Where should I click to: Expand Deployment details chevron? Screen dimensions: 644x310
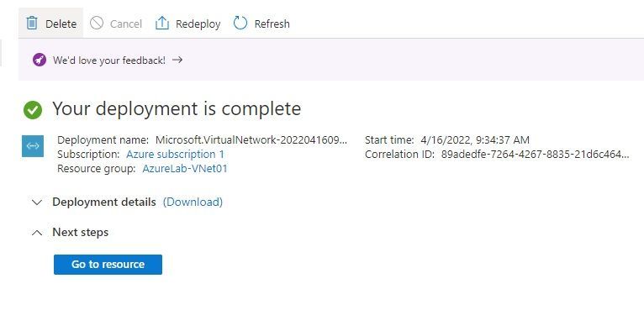click(37, 202)
